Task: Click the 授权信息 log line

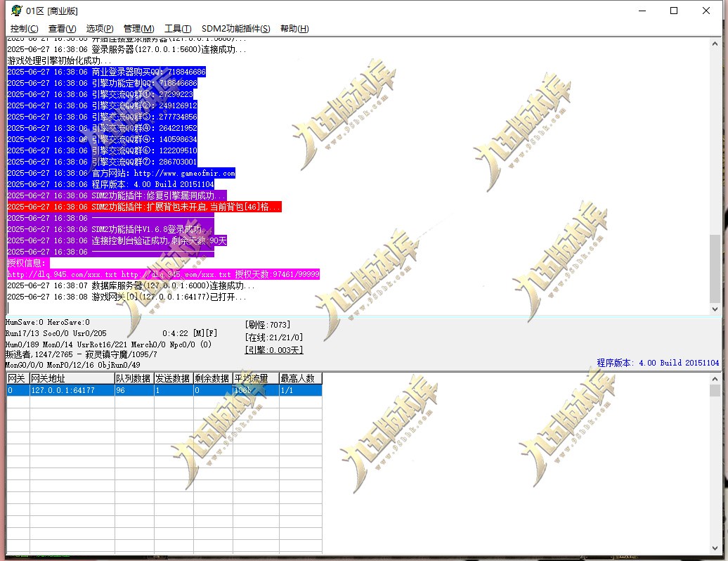Action: [x=28, y=263]
